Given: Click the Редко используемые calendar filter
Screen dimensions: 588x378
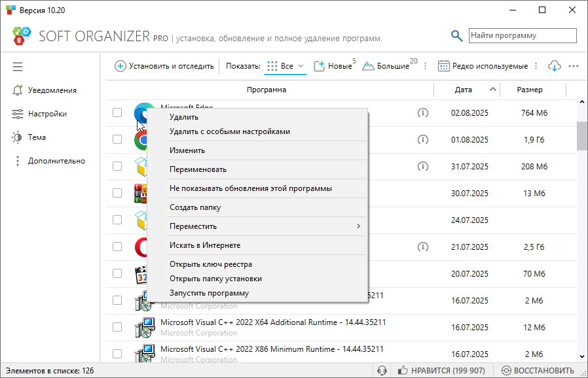Looking at the screenshot, I should [483, 66].
